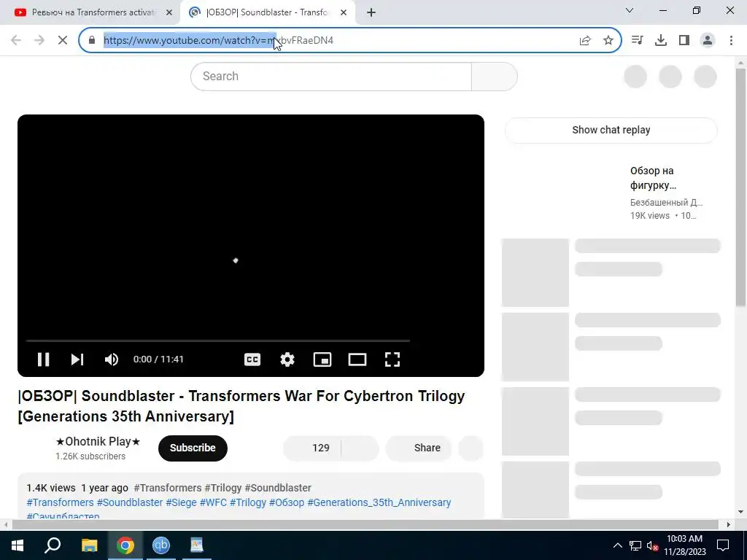747x560 pixels.
Task: Open recommended video 'Обзор на фигурку...'
Action: coord(653,178)
